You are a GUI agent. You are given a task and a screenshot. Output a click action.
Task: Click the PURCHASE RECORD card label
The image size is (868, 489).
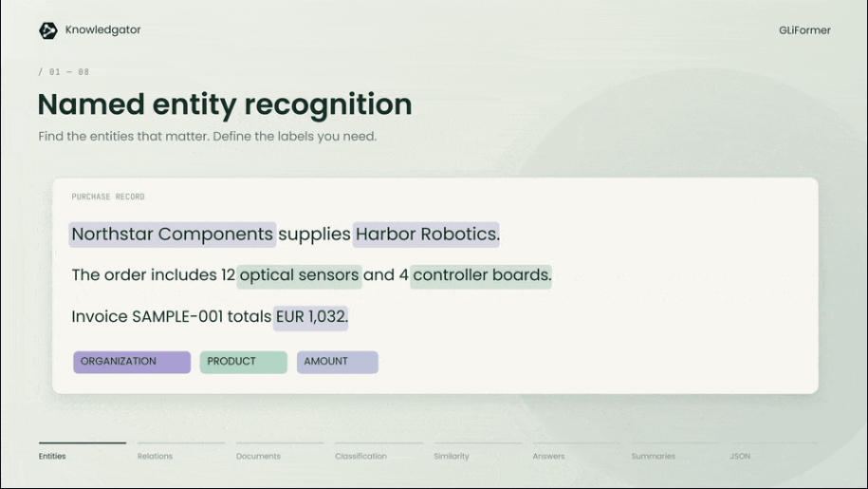click(x=108, y=197)
